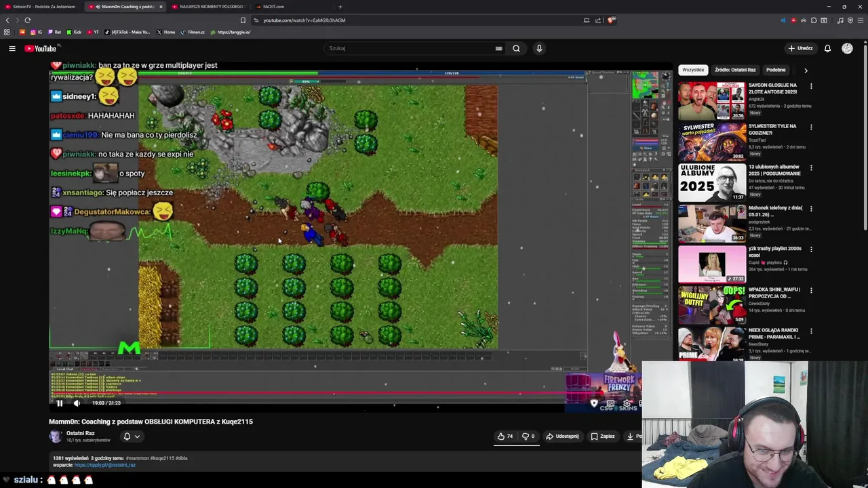
Task: Pause the video playback
Action: click(60, 403)
